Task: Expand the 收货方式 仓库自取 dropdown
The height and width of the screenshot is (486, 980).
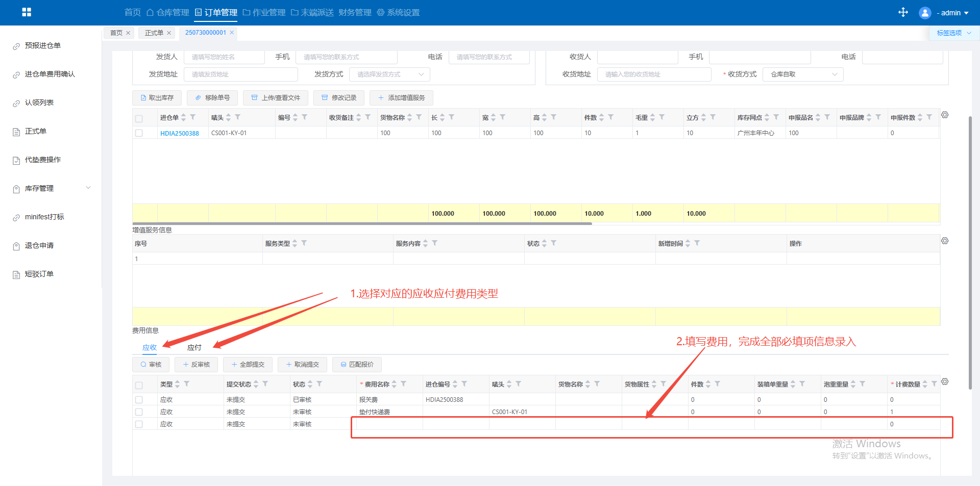Action: coord(802,74)
